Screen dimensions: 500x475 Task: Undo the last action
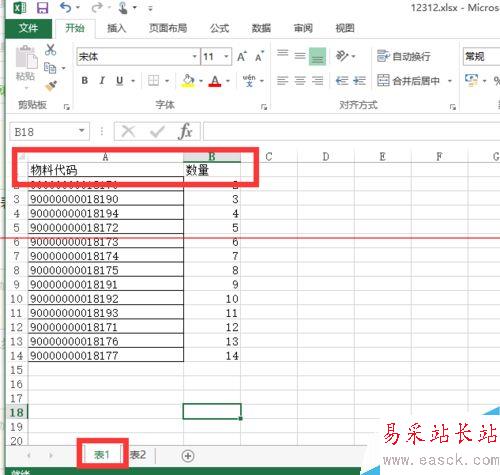coord(66,7)
